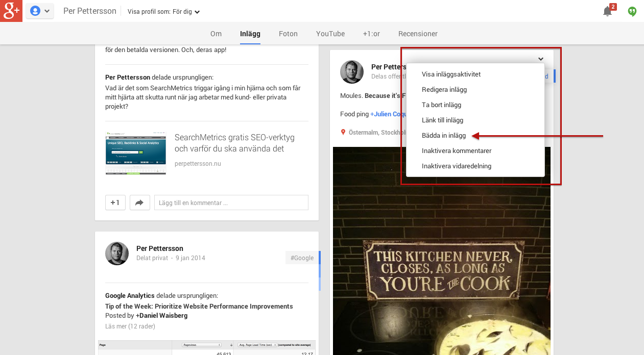Click the perpettersson.nu link
This screenshot has width=644, height=355.
(198, 164)
